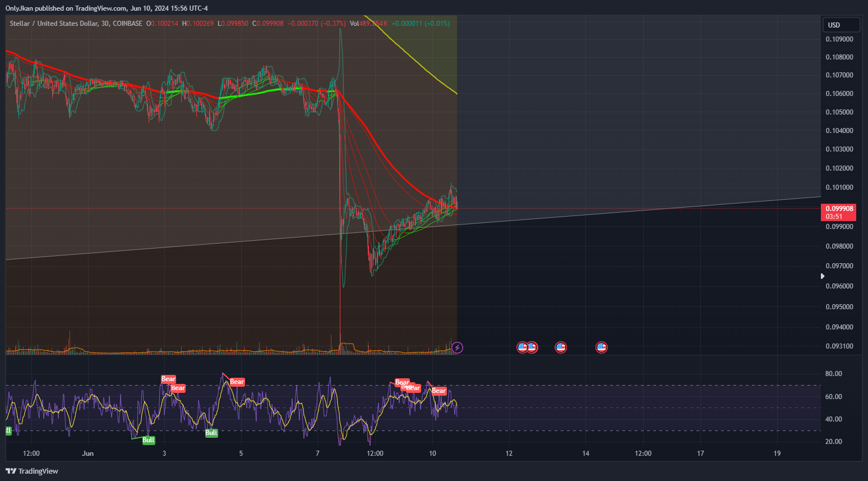Screen dimensions: 868x481
Task: Click the purple lightning bolt event icon
Action: click(458, 347)
